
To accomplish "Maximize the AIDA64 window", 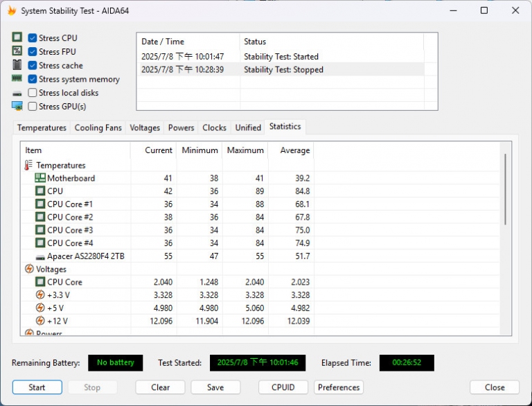I will click(484, 10).
